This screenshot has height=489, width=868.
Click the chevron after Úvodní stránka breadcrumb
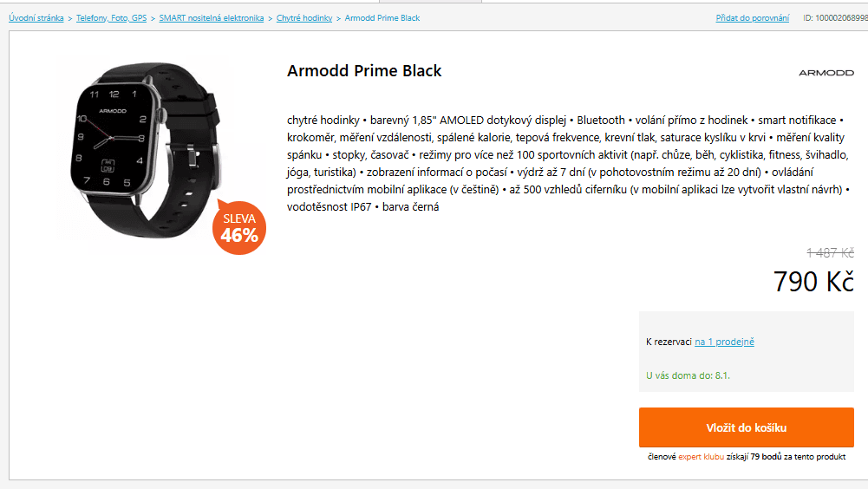(70, 18)
